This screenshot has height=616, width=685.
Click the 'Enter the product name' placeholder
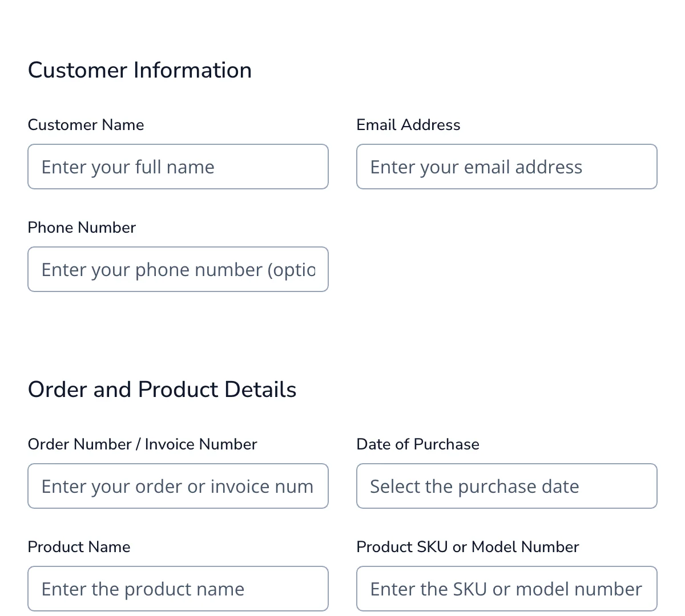(x=143, y=589)
